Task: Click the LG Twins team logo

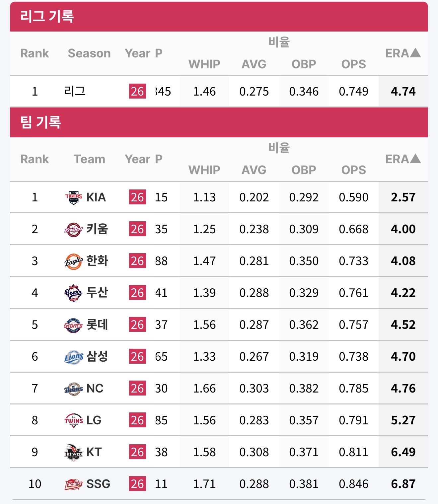Action: (74, 420)
